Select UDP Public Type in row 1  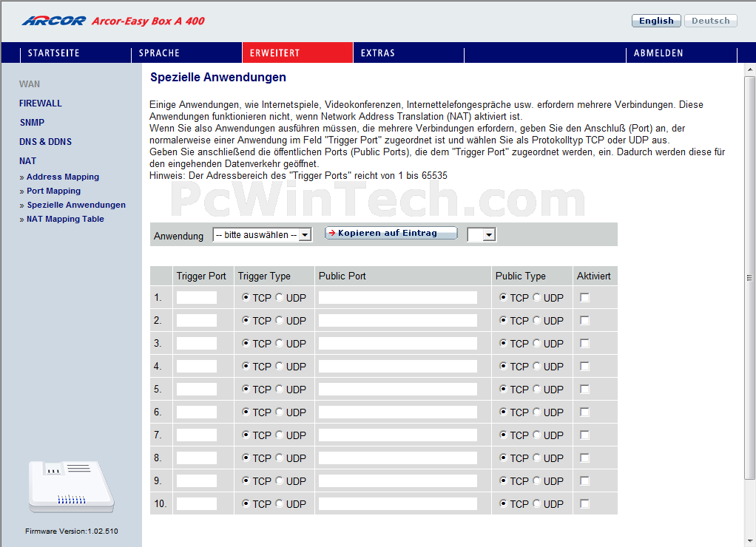(x=536, y=297)
